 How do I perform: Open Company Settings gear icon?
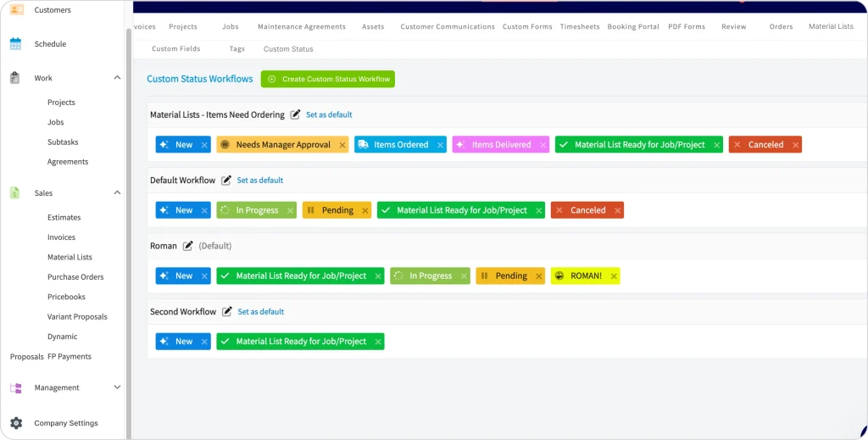(16, 423)
